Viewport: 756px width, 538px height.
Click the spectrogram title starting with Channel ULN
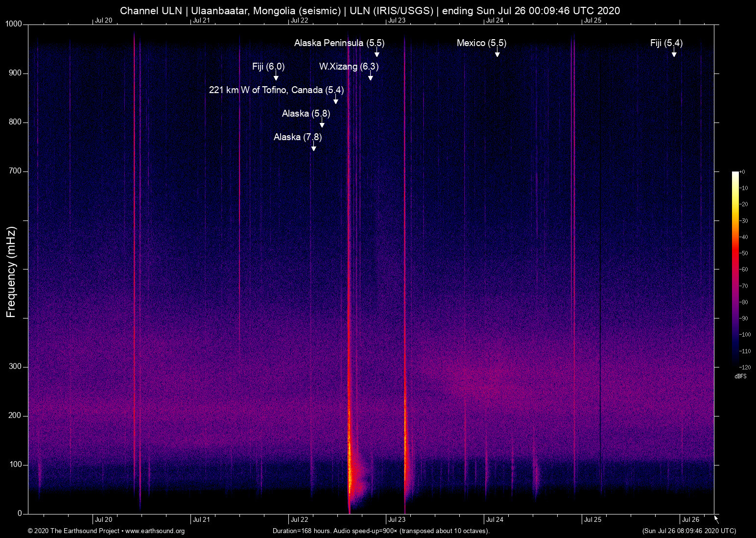pyautogui.click(x=370, y=11)
